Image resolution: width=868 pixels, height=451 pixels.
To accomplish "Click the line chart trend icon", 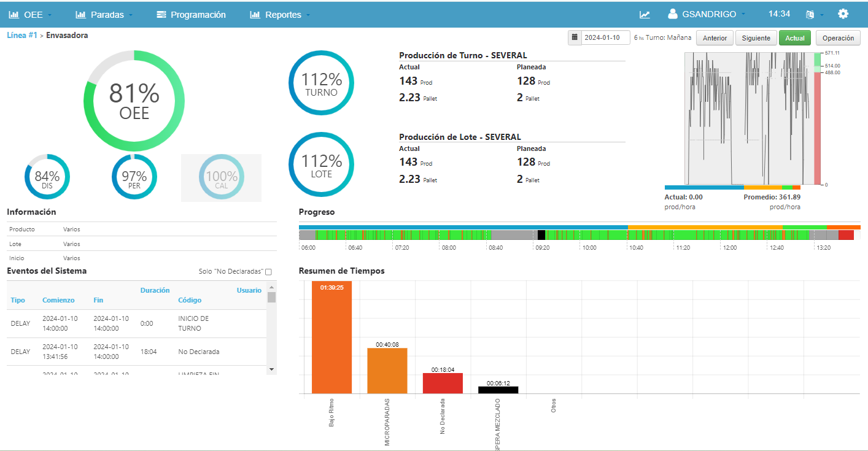I will [x=645, y=15].
